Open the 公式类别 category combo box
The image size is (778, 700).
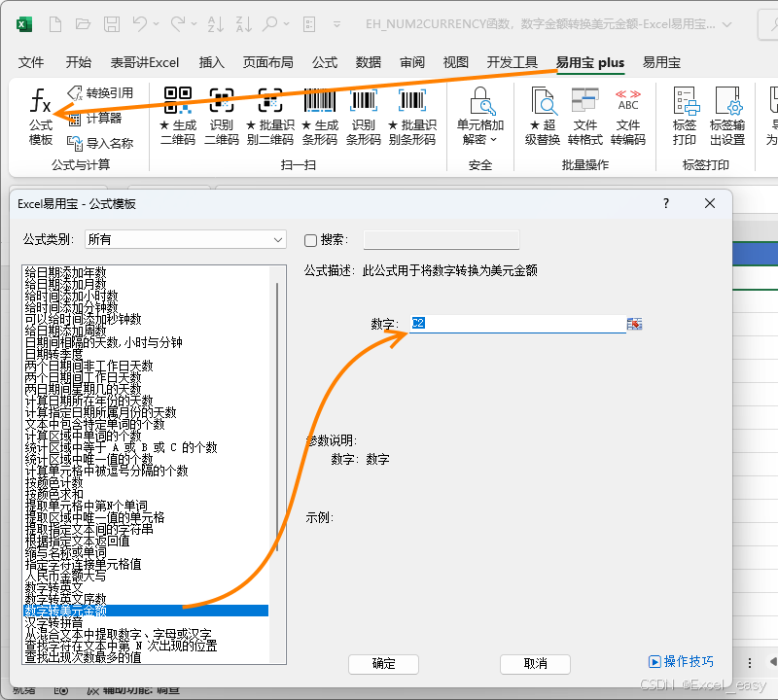[x=186, y=239]
